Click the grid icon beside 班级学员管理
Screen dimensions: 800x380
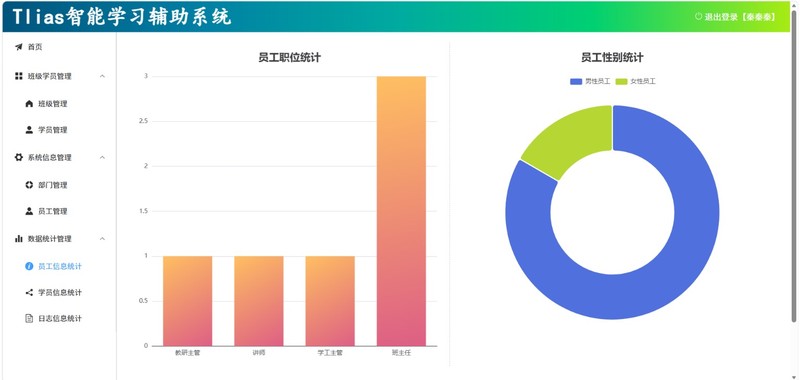(19, 76)
